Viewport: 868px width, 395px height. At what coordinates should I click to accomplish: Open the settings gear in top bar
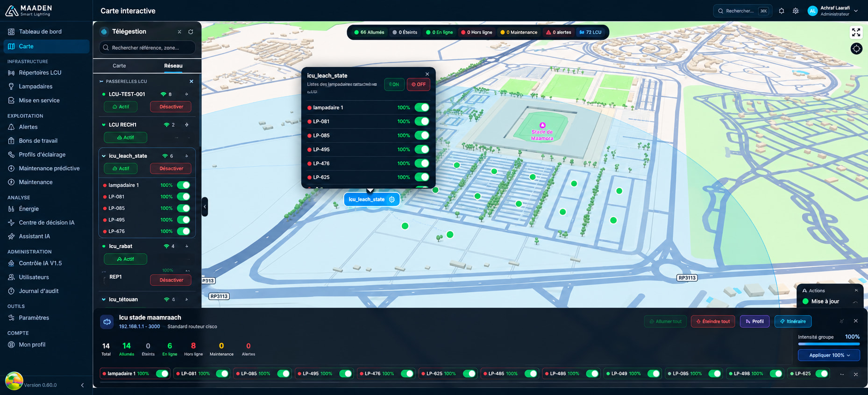point(796,11)
